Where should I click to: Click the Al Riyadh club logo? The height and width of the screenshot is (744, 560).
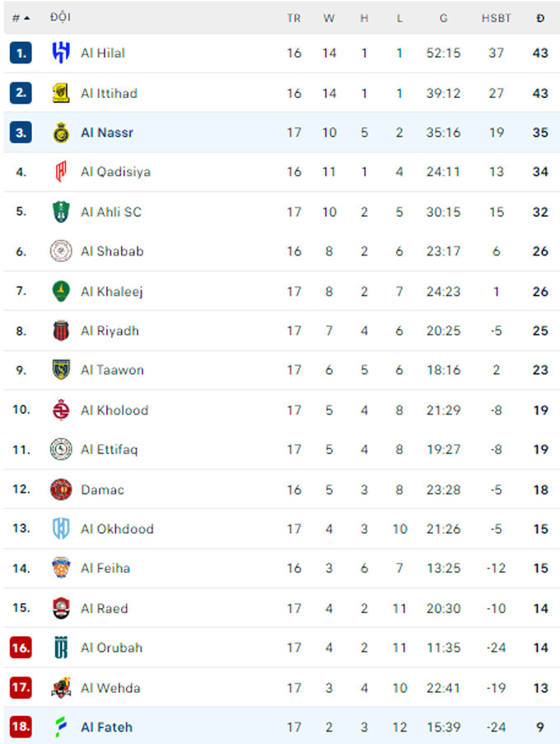pyautogui.click(x=61, y=330)
